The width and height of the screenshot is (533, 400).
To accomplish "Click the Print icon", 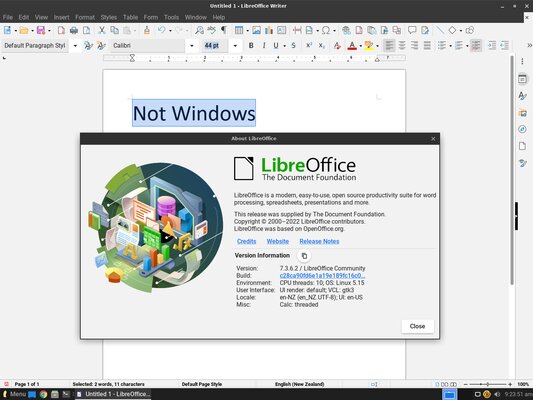I will [74, 30].
